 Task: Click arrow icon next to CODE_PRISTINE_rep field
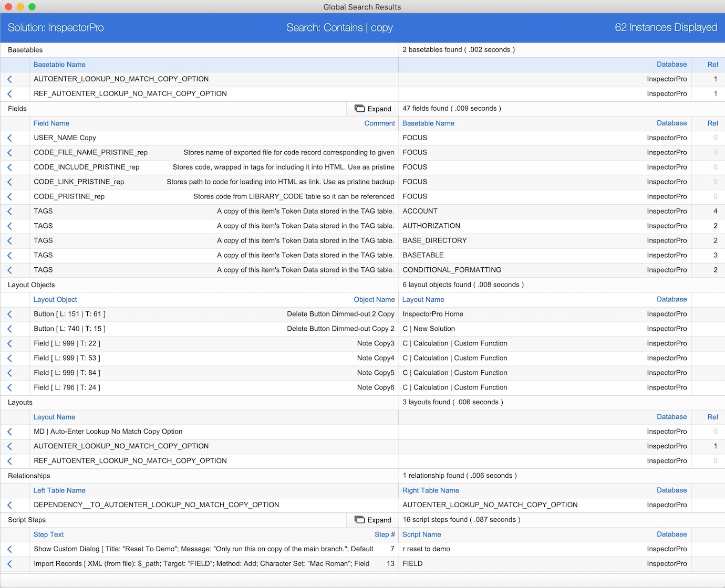pos(9,197)
